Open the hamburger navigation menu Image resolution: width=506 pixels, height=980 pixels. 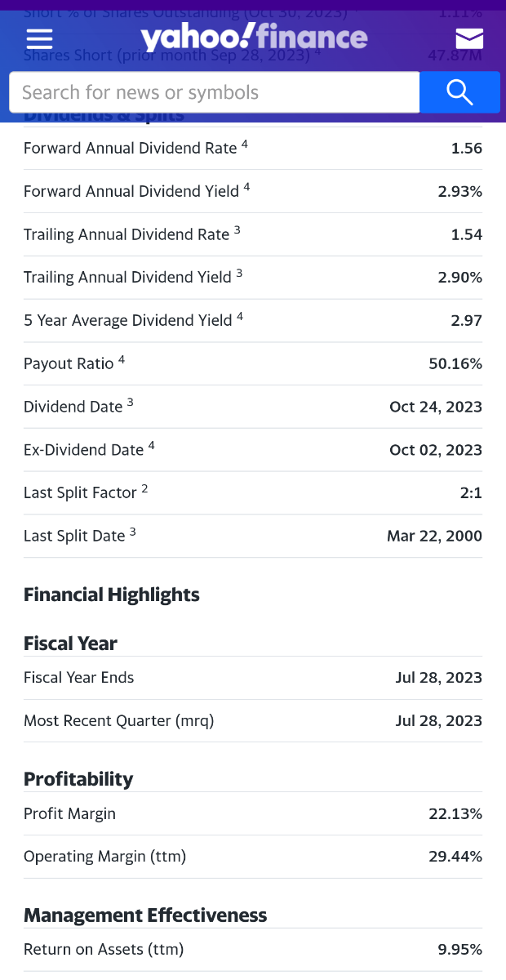coord(39,39)
